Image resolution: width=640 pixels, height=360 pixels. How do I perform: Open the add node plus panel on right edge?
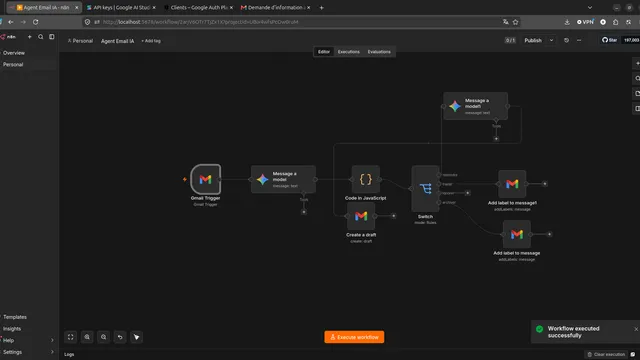[637, 63]
